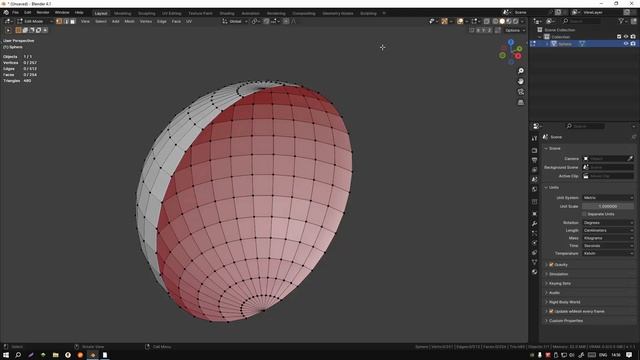This screenshot has height=360, width=640.
Task: Open Rotation Degrees dropdown
Action: 608,223
